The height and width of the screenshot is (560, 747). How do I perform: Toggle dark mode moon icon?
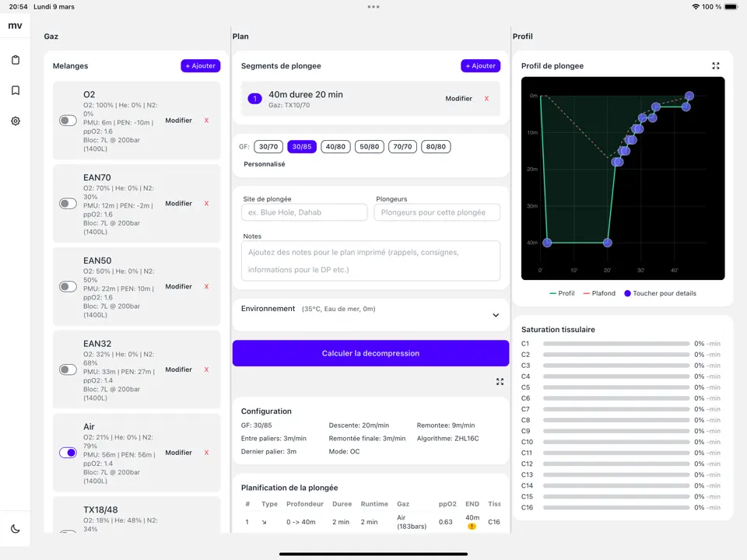pos(16,529)
